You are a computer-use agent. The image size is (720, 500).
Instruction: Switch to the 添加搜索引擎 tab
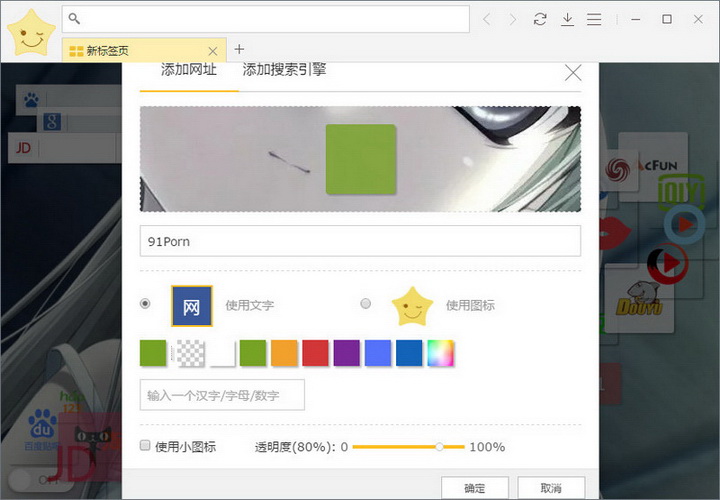[x=284, y=69]
